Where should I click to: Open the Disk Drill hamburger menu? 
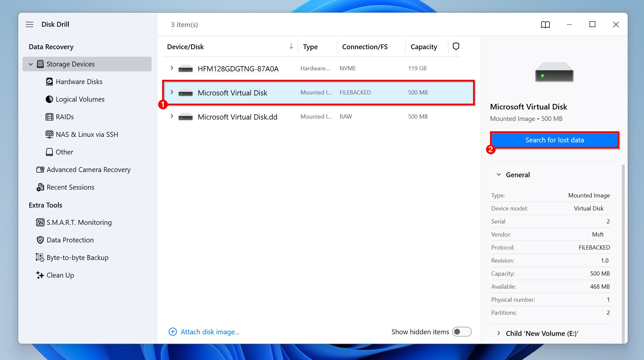pyautogui.click(x=29, y=24)
